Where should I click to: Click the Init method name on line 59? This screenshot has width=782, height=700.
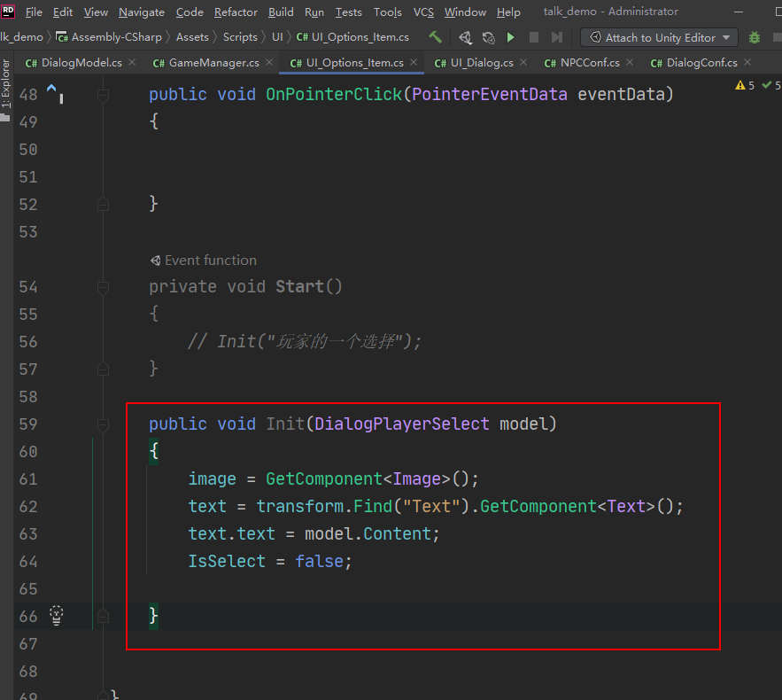285,424
